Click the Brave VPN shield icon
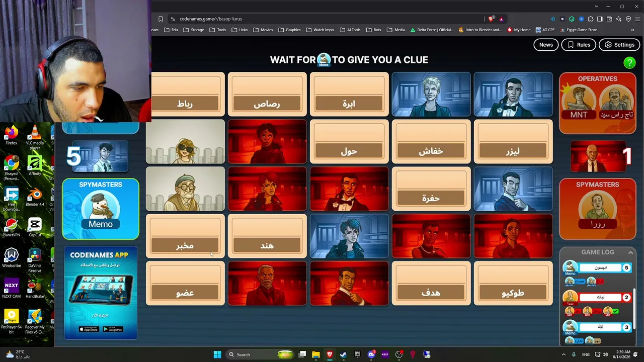 coord(628,19)
